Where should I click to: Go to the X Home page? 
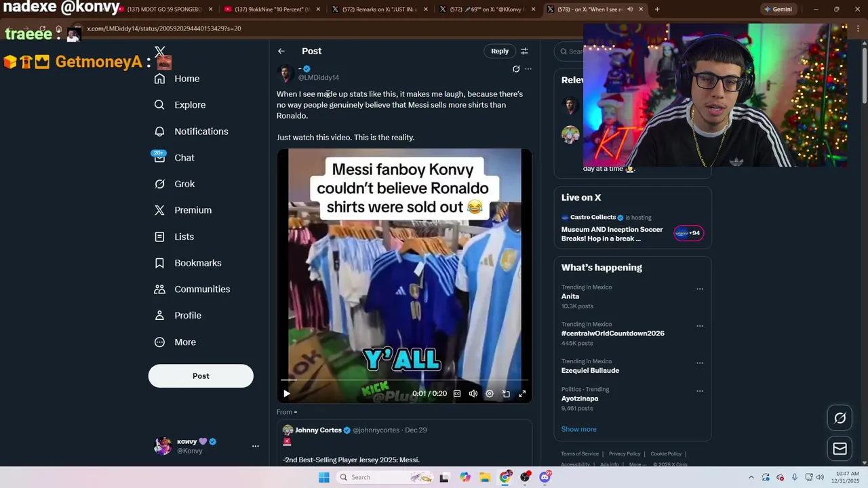point(177,79)
